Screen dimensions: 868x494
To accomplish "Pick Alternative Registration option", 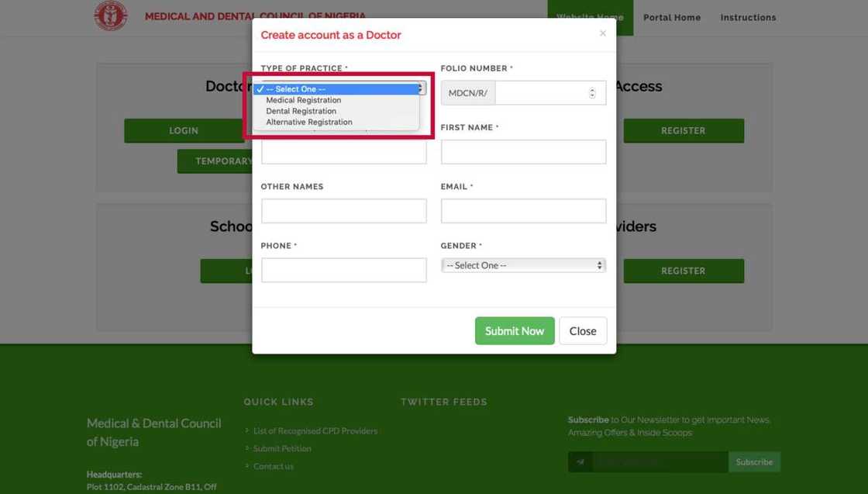I will (308, 122).
